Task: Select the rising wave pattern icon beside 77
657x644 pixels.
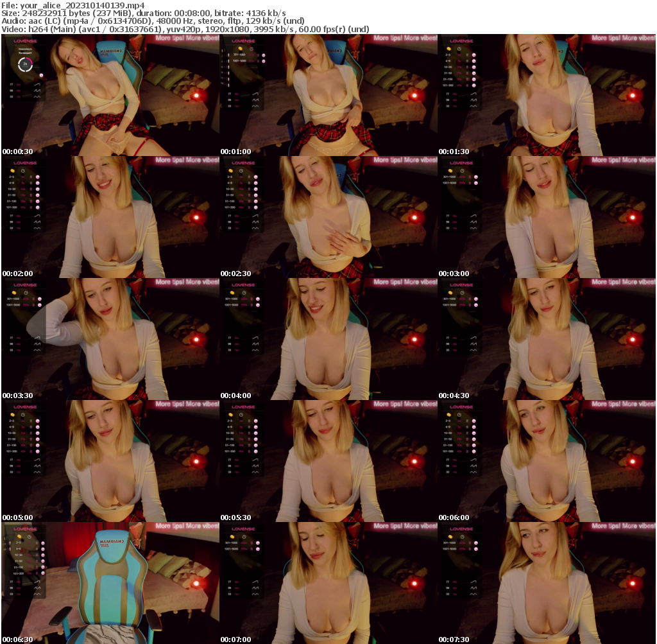Action: click(x=474, y=94)
